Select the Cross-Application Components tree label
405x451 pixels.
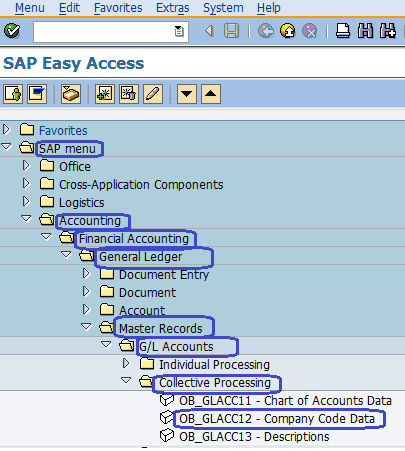(141, 185)
